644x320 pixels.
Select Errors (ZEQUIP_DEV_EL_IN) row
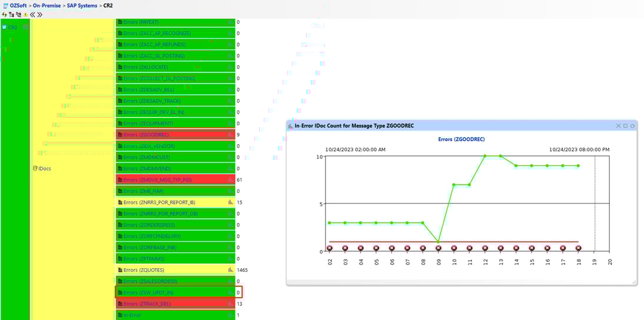(175, 112)
